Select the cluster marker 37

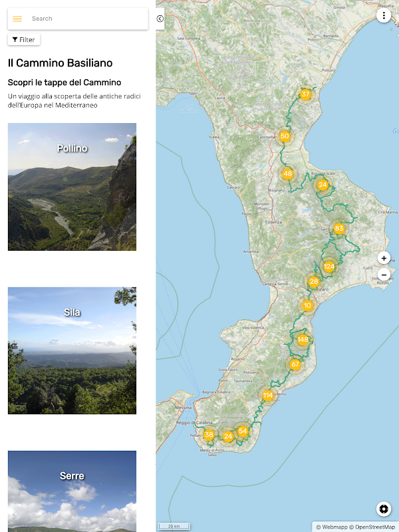pyautogui.click(x=305, y=94)
